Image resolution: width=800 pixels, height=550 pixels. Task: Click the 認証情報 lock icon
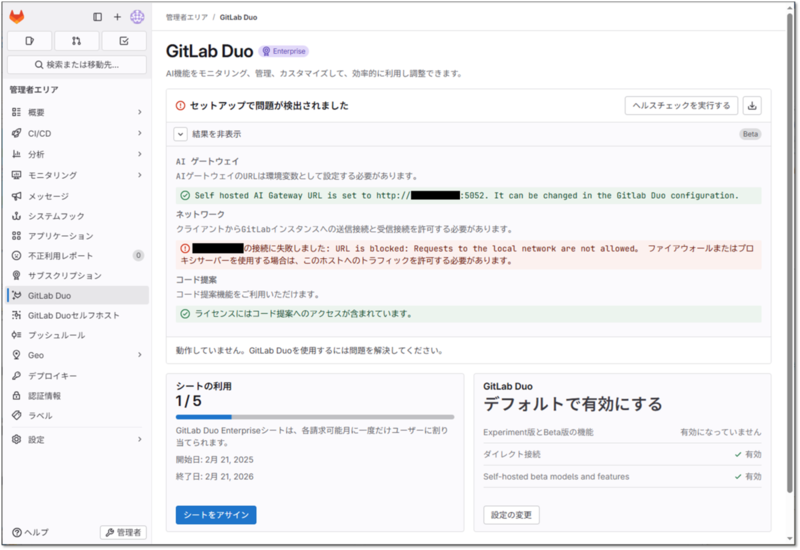(16, 396)
